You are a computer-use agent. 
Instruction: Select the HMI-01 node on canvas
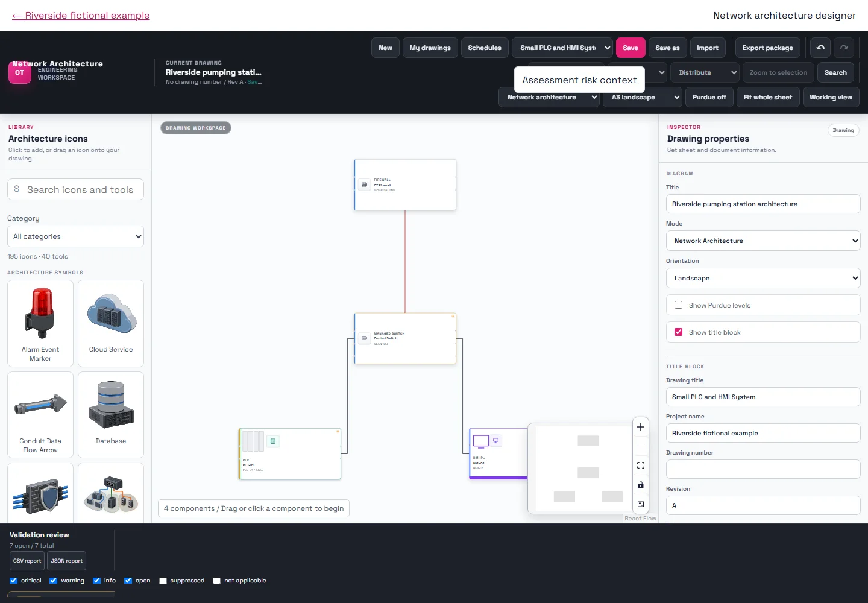(x=499, y=453)
